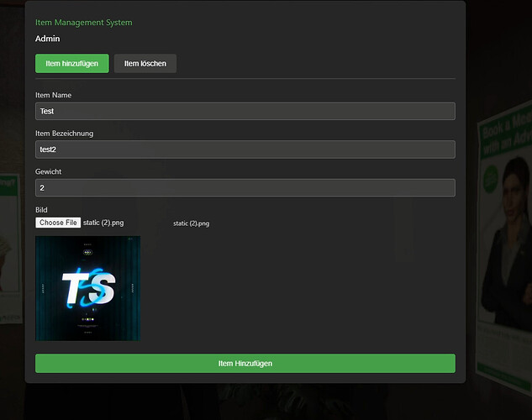Viewport: 532px width, 420px height.
Task: Switch to the Item hinzufügen tab
Action: pyautogui.click(x=72, y=63)
